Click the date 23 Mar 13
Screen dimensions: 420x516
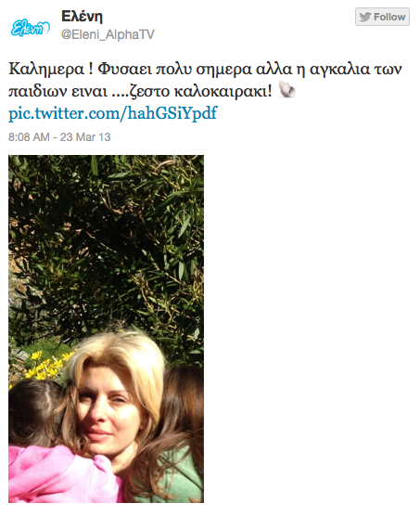[85, 137]
